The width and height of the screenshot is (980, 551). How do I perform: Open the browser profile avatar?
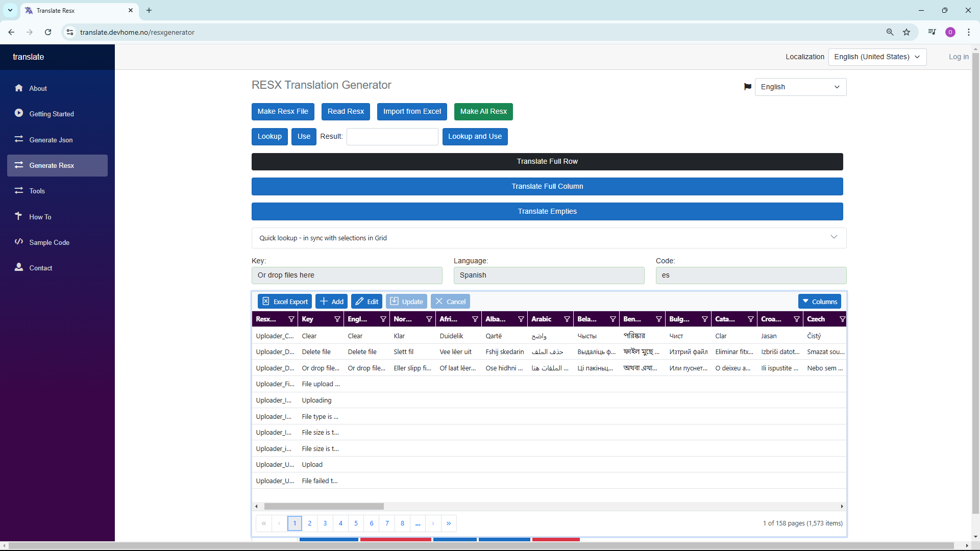(950, 32)
